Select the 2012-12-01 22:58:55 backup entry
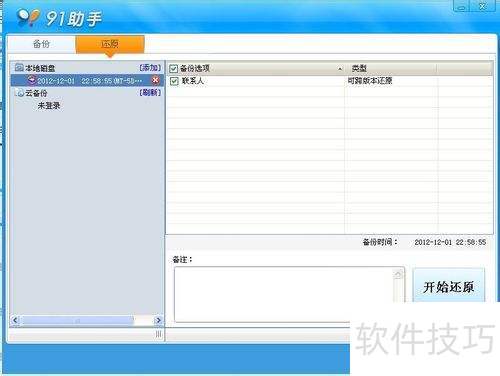This screenshot has width=500, height=376. point(87,80)
